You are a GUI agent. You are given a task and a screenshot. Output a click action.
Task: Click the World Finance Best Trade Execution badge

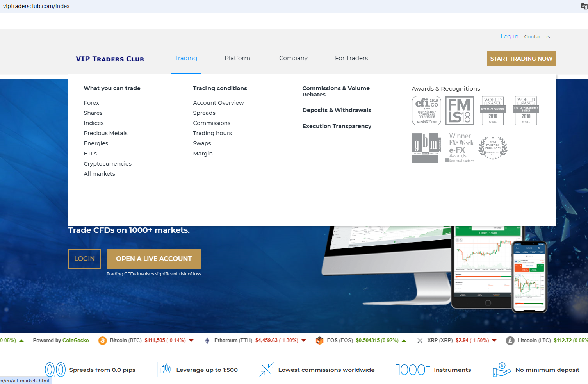coord(493,111)
